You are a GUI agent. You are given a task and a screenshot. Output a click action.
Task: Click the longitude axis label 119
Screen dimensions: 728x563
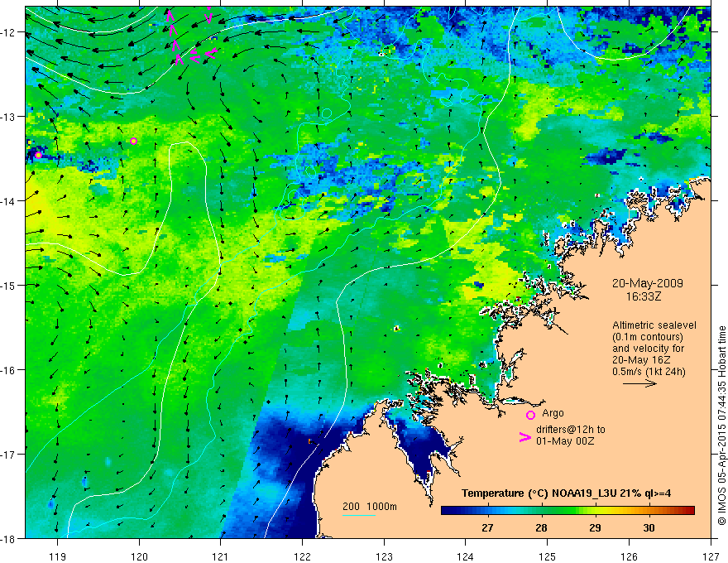pos(58,556)
